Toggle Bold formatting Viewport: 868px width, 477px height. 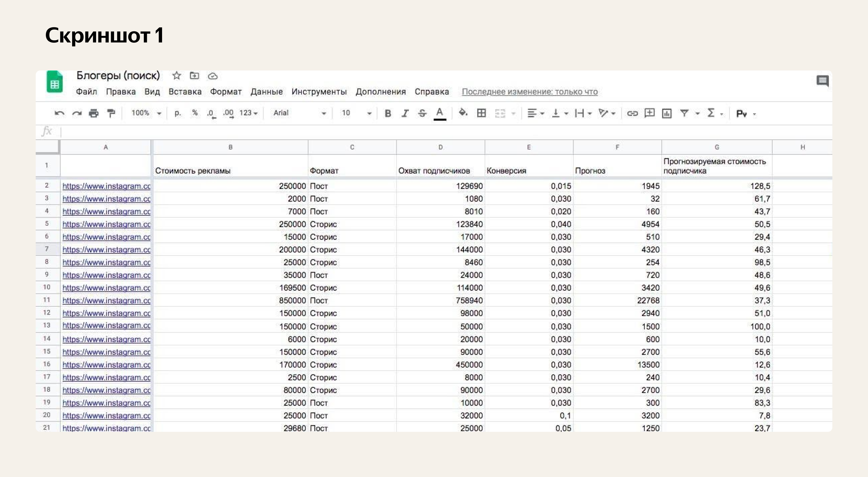coord(388,113)
